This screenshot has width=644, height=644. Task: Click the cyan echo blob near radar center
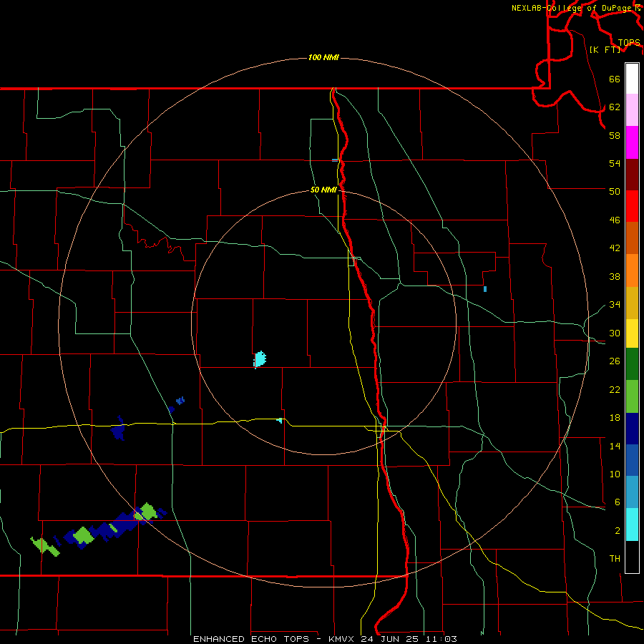coord(260,359)
